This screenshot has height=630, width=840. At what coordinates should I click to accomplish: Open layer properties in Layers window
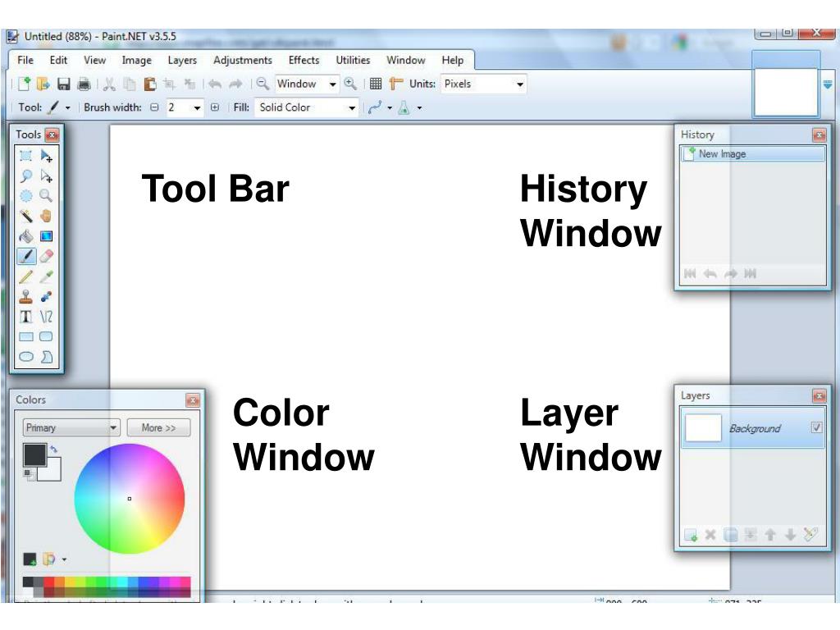pos(810,534)
